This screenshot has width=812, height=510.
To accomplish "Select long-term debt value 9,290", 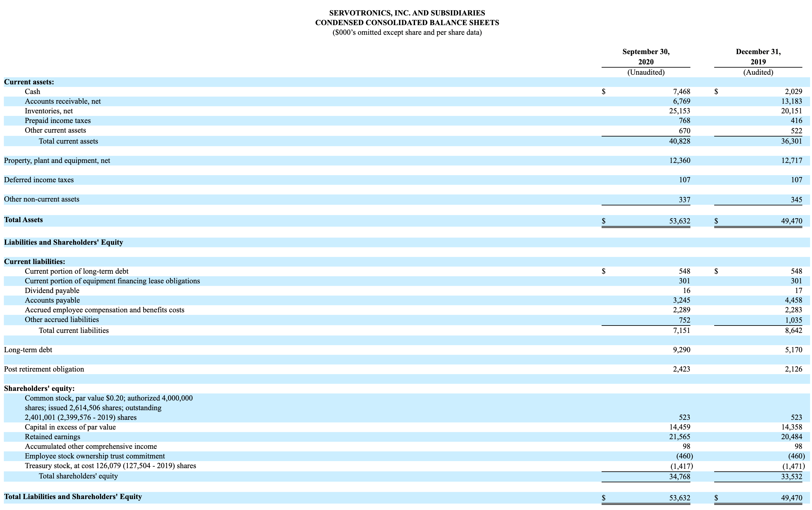I will click(681, 350).
